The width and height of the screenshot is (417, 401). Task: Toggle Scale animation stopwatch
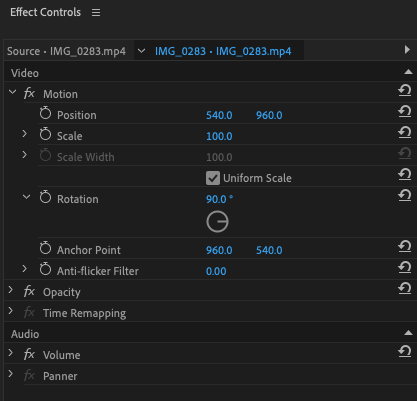tap(45, 134)
